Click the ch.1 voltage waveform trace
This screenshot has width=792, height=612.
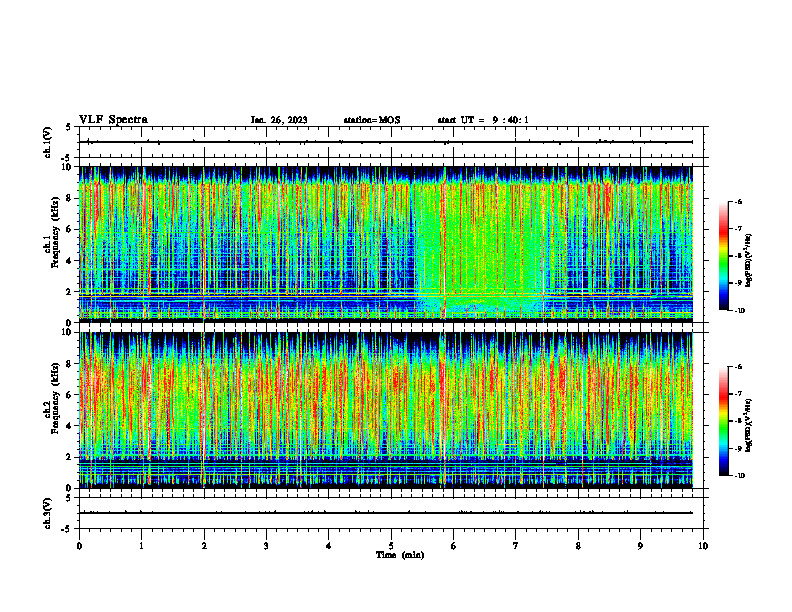(386, 142)
